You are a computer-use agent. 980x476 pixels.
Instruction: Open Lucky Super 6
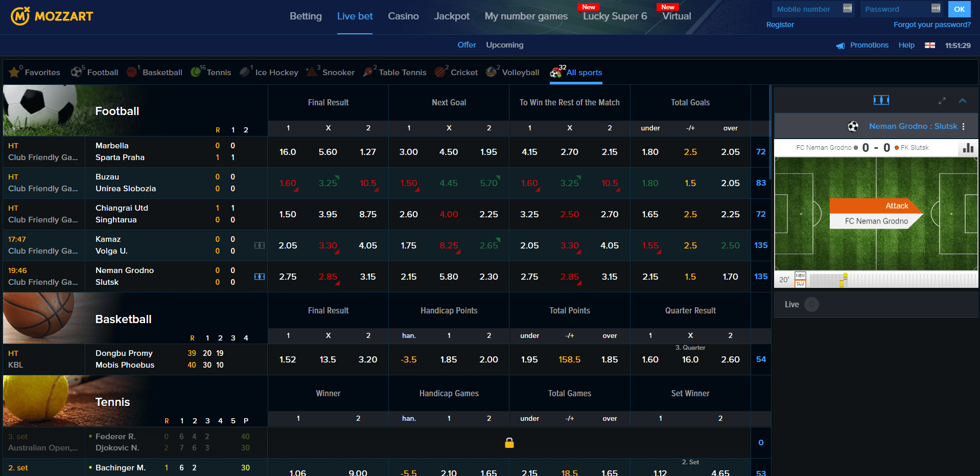pos(615,16)
